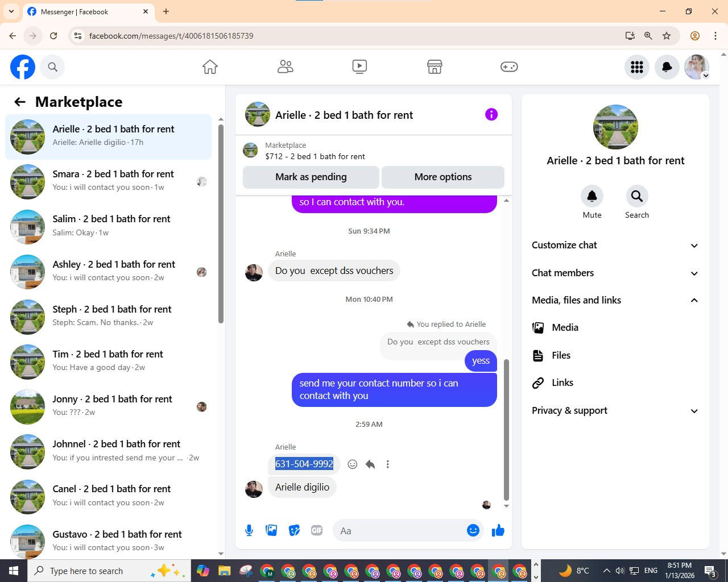728x582 pixels.
Task: Bookmark this page with star icon
Action: pos(667,36)
